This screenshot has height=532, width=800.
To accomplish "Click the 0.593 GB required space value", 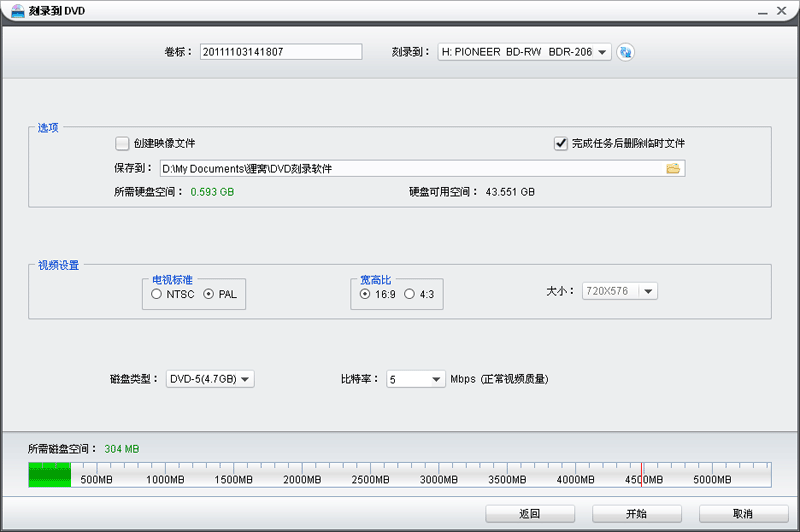I will point(212,192).
